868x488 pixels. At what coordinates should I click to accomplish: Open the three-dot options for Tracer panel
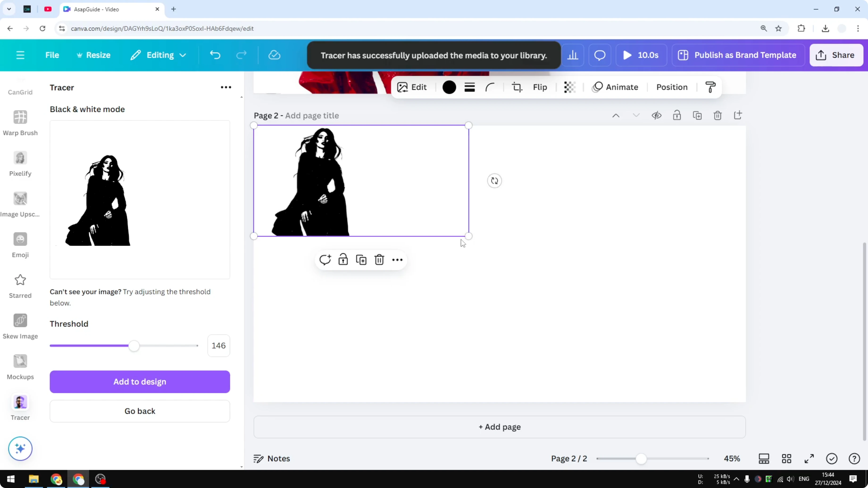click(226, 87)
